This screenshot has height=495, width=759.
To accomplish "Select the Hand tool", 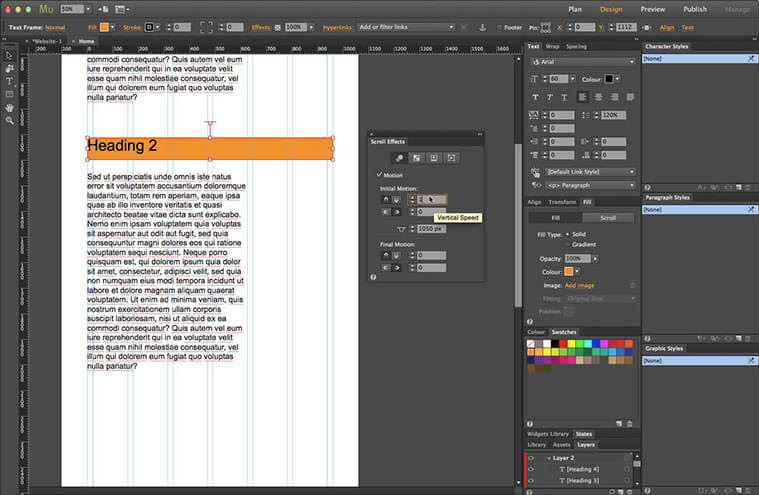I will (9, 107).
